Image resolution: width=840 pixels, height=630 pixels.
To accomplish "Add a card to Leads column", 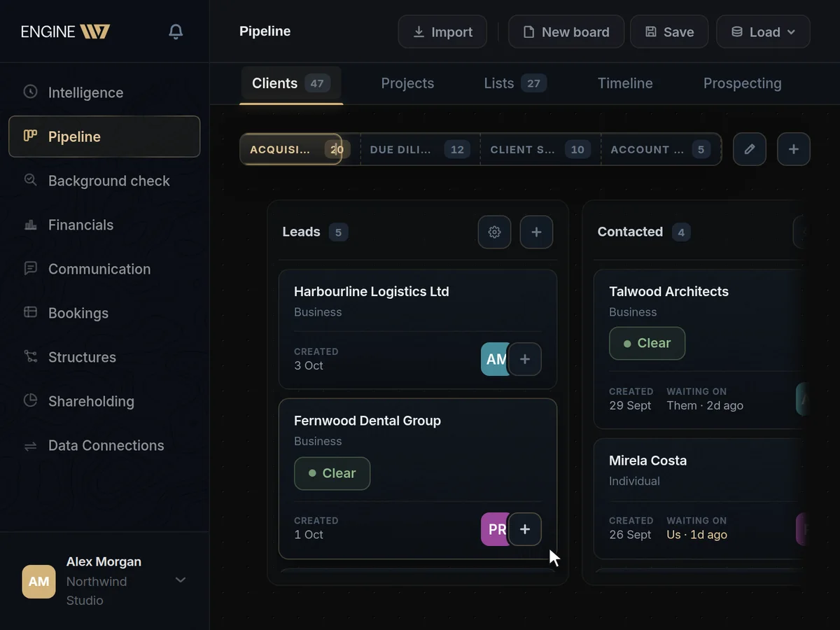I will [536, 232].
